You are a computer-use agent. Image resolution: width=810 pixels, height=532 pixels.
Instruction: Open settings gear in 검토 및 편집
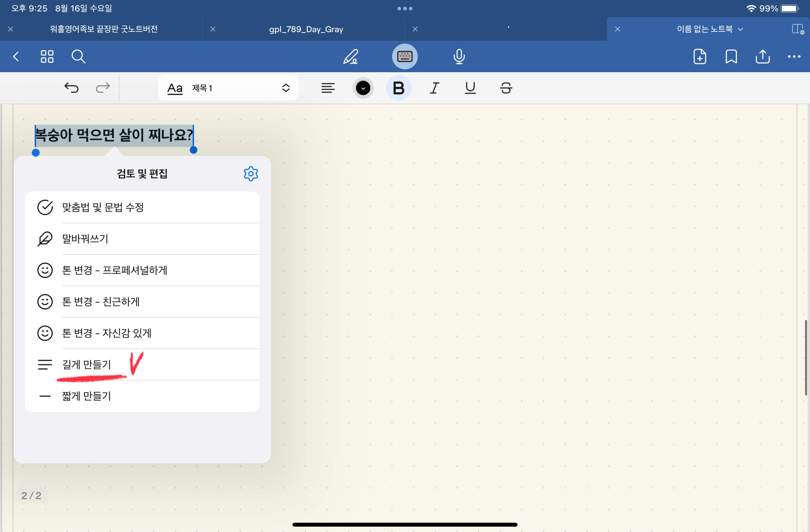point(251,174)
